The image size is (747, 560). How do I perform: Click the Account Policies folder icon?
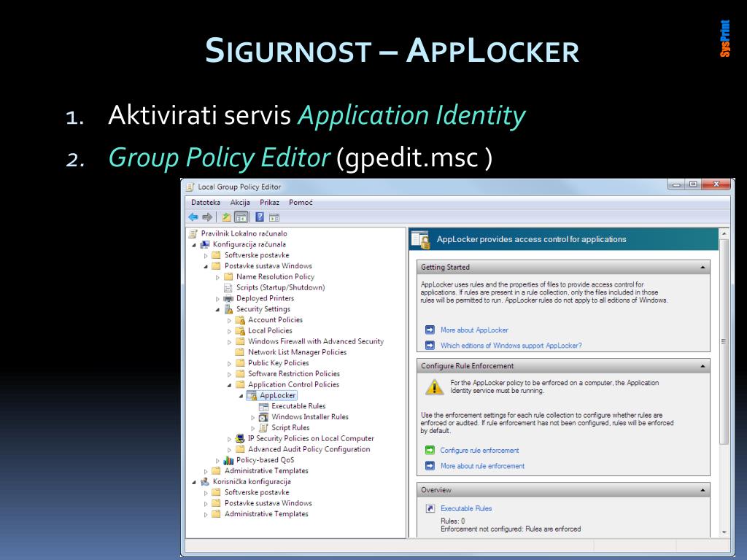[x=240, y=320]
